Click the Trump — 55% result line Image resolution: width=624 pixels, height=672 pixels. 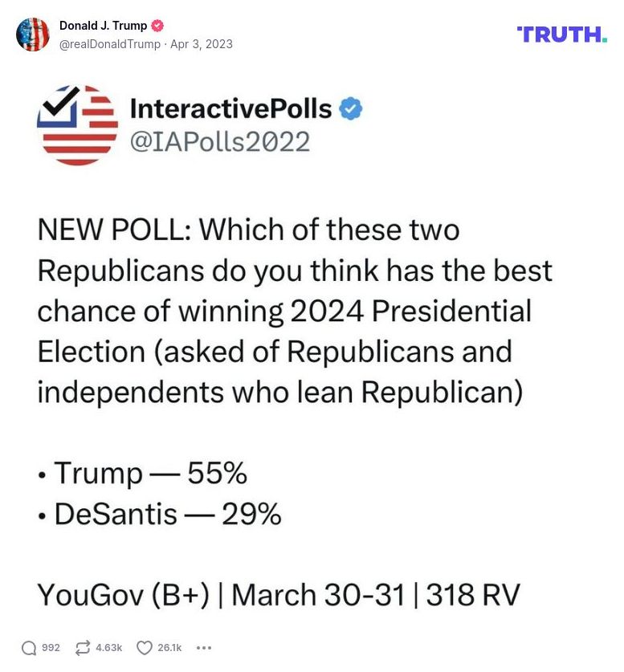[143, 474]
